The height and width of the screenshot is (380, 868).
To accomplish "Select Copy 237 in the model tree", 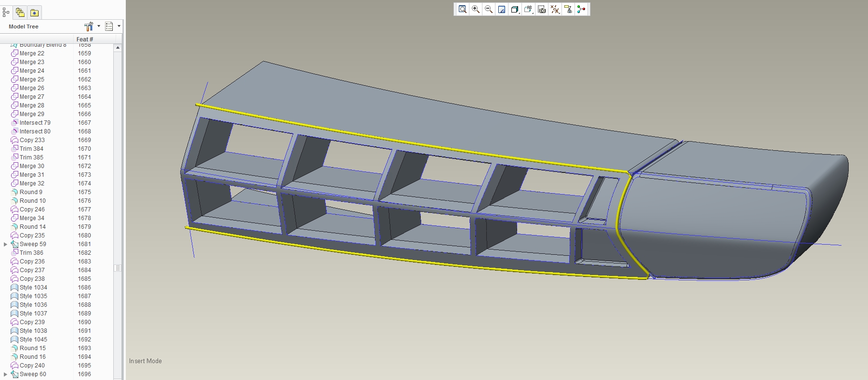I will 32,270.
